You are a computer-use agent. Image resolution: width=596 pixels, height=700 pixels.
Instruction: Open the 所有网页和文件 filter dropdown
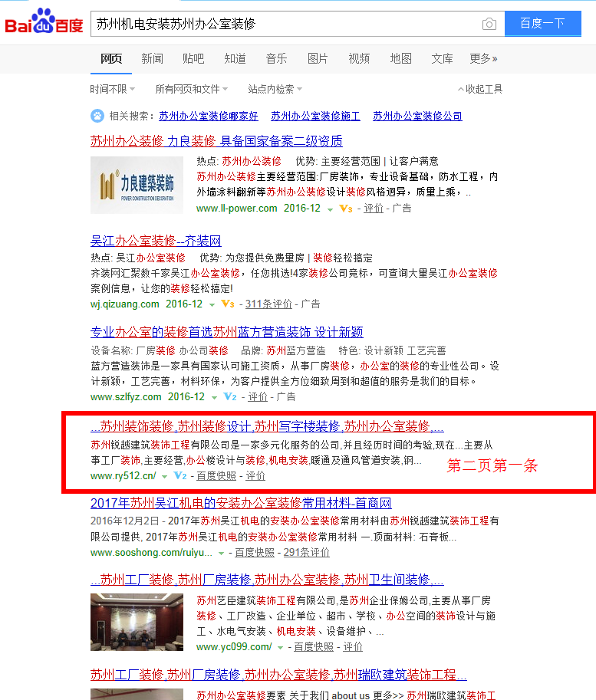pyautogui.click(x=191, y=89)
